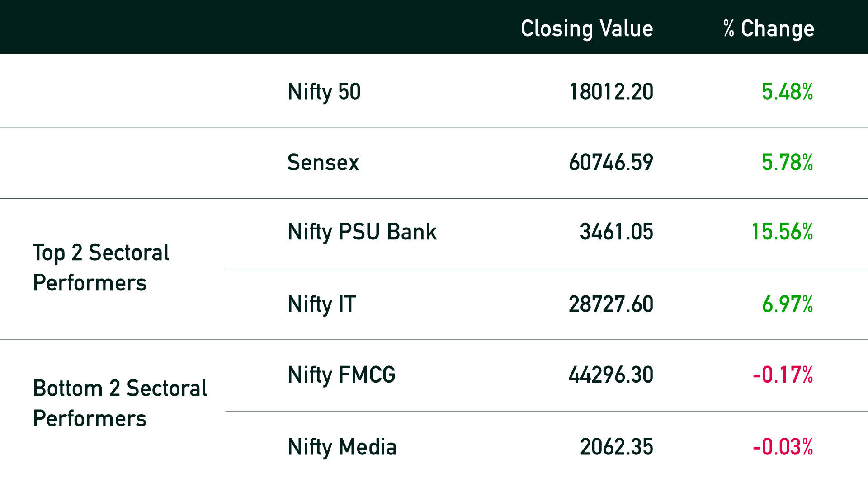Click the Sensex index name
Image resolution: width=868 pixels, height=487 pixels.
coord(323,162)
